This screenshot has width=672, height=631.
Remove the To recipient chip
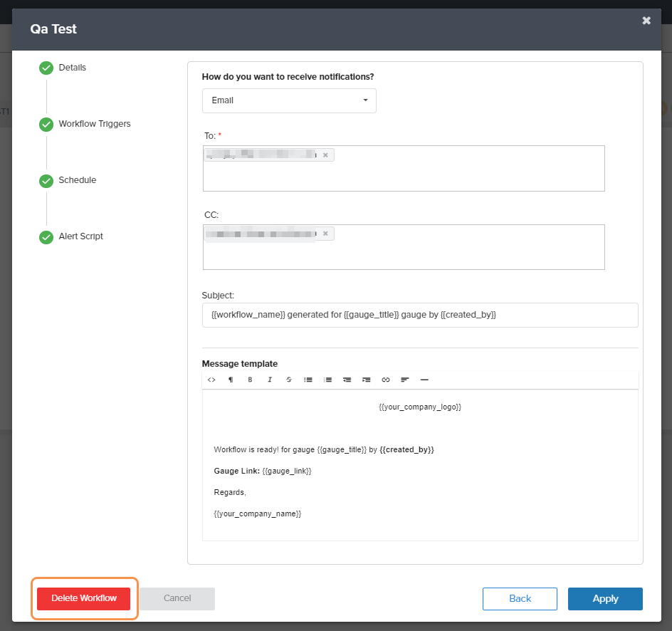(x=325, y=155)
